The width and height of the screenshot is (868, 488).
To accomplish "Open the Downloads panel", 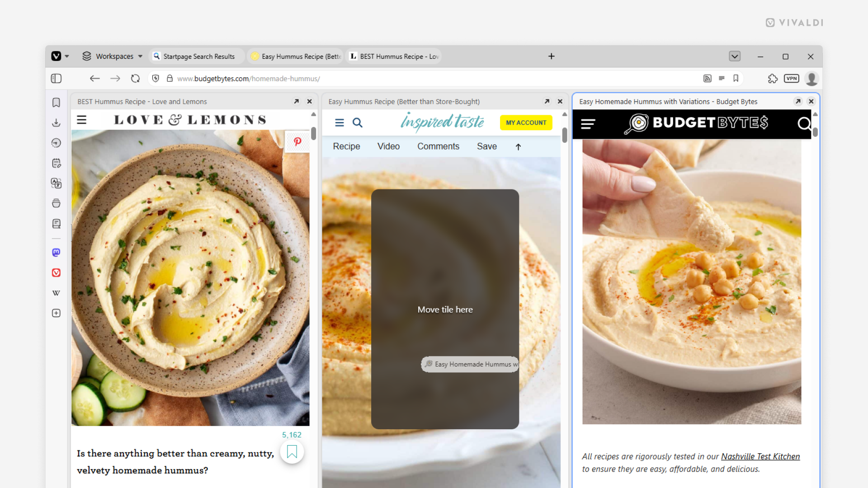I will [56, 122].
